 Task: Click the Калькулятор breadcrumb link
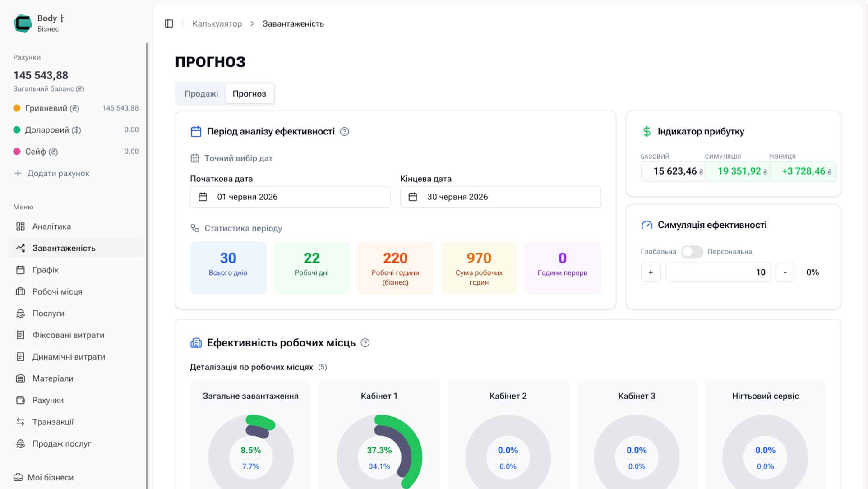(217, 23)
